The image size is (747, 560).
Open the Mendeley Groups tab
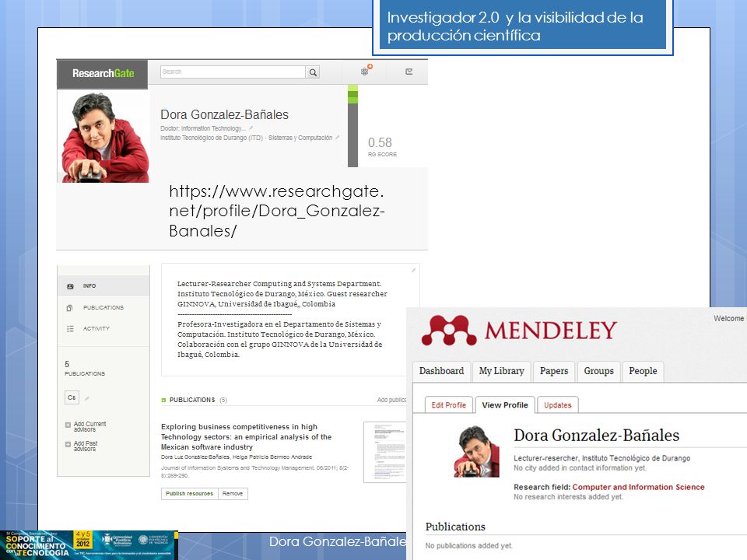point(599,371)
